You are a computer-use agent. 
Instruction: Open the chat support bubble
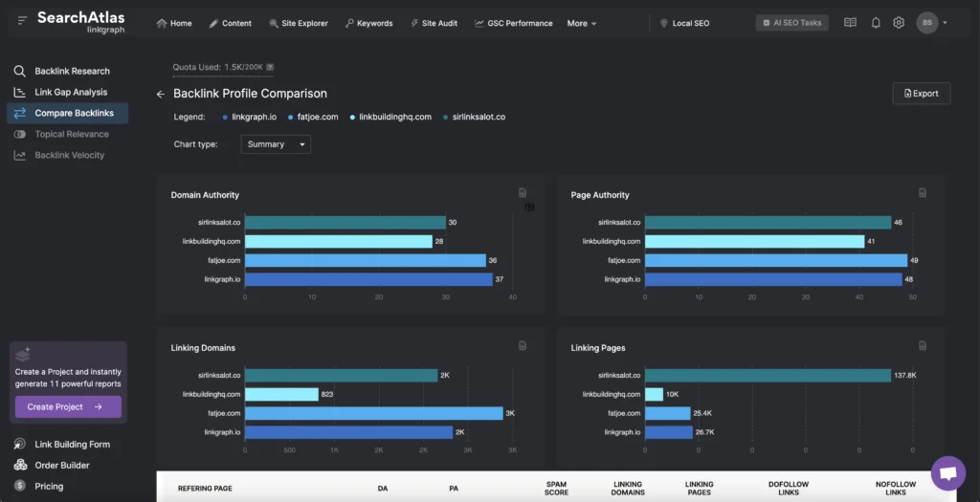click(948, 473)
